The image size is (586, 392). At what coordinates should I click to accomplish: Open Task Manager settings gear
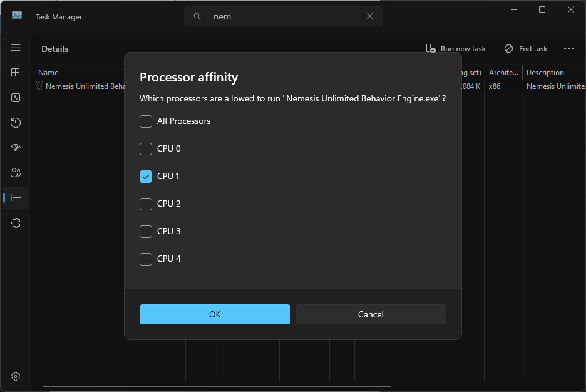pyautogui.click(x=16, y=376)
